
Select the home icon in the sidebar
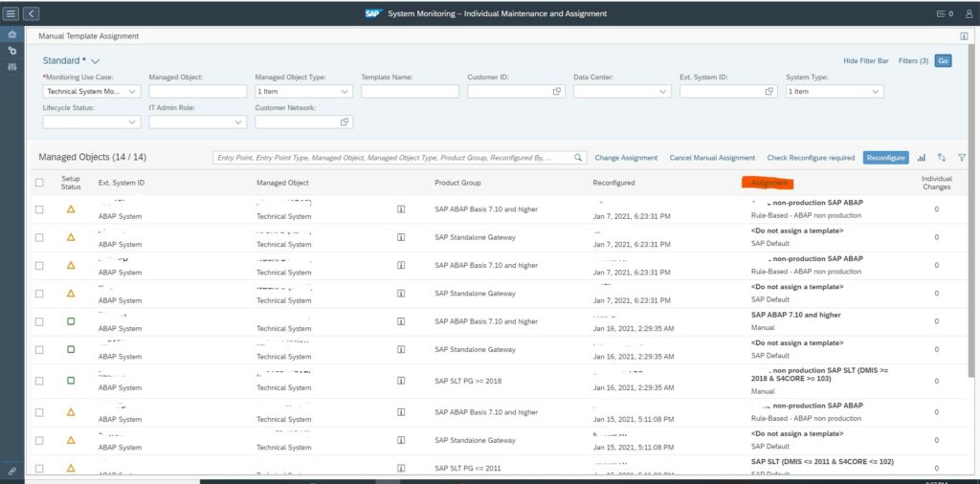click(x=11, y=35)
